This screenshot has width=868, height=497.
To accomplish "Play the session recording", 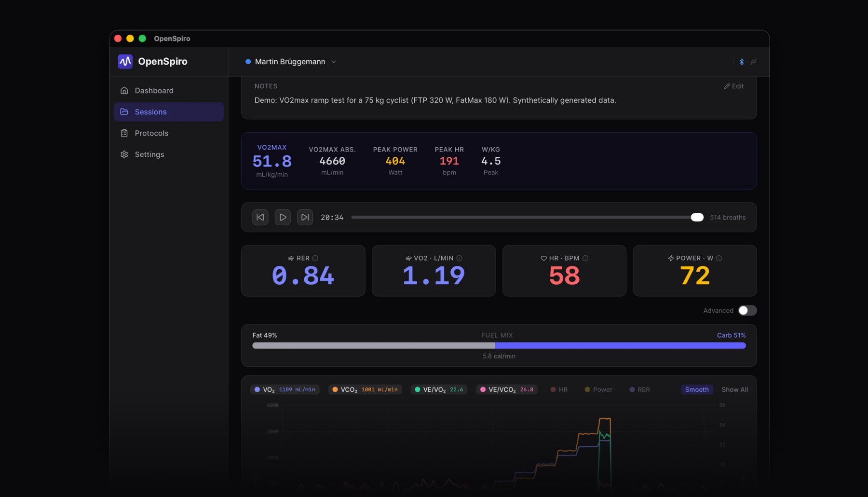I will pyautogui.click(x=283, y=217).
